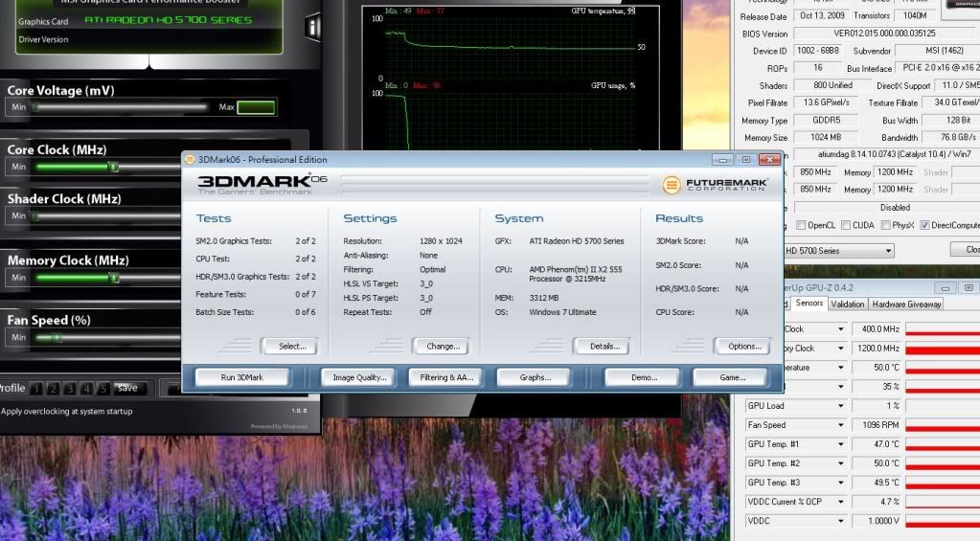The width and height of the screenshot is (980, 541).
Task: Click the Afterburner info 'i' button
Action: [312, 27]
